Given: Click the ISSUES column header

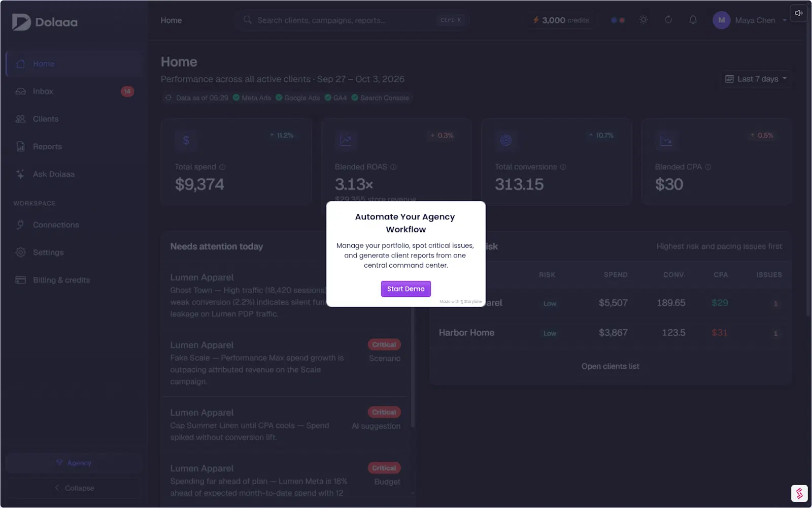Looking at the screenshot, I should coord(769,275).
